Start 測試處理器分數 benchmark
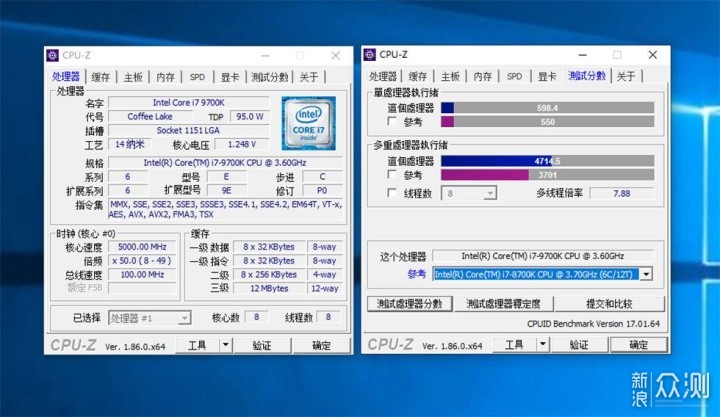This screenshot has height=417, width=720. (410, 304)
